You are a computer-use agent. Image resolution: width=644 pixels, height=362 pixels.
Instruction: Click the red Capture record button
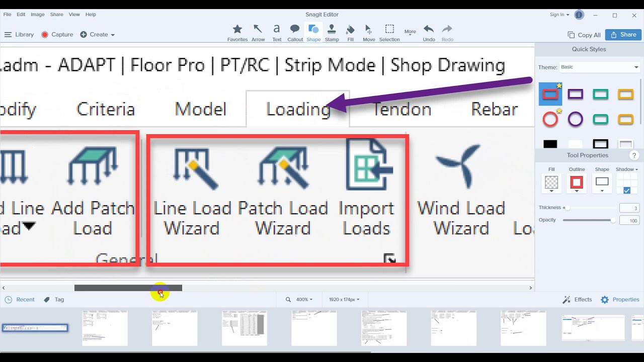(x=44, y=35)
